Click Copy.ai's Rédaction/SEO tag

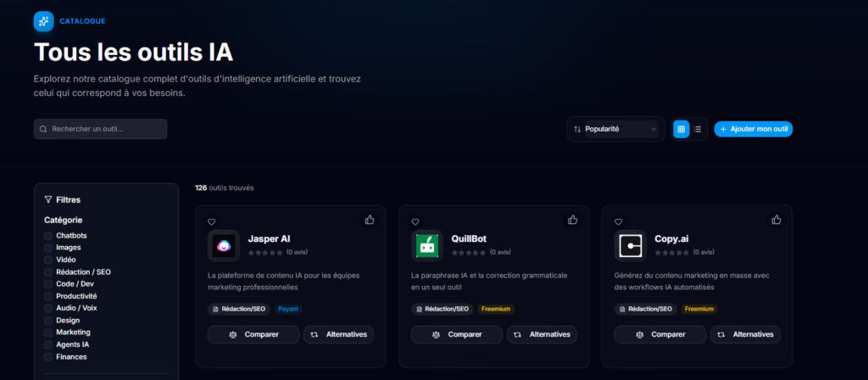(646, 309)
